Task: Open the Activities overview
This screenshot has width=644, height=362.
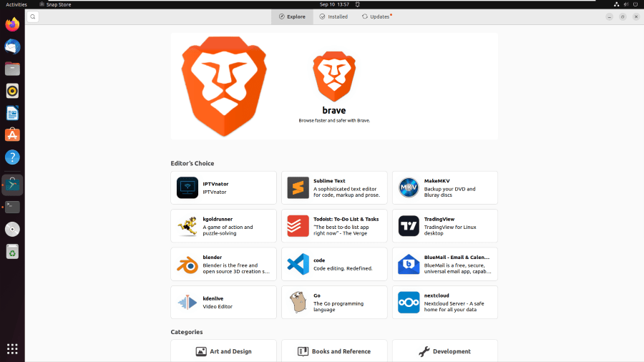Action: (16, 4)
